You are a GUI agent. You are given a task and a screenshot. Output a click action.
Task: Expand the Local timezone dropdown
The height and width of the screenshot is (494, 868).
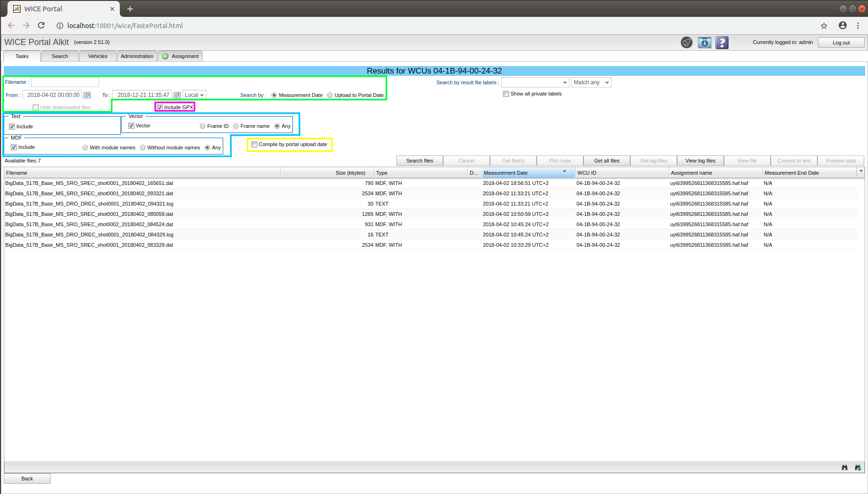pyautogui.click(x=194, y=95)
